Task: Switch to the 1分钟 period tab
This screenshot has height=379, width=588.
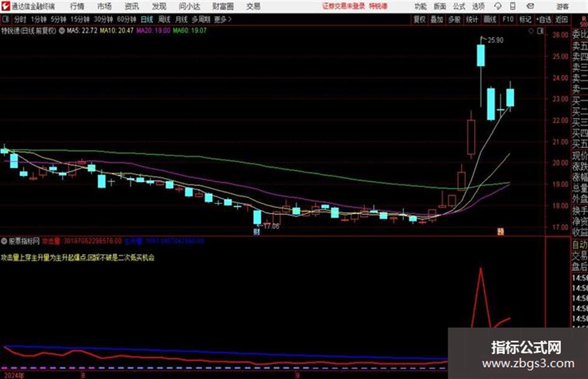Action: point(39,19)
